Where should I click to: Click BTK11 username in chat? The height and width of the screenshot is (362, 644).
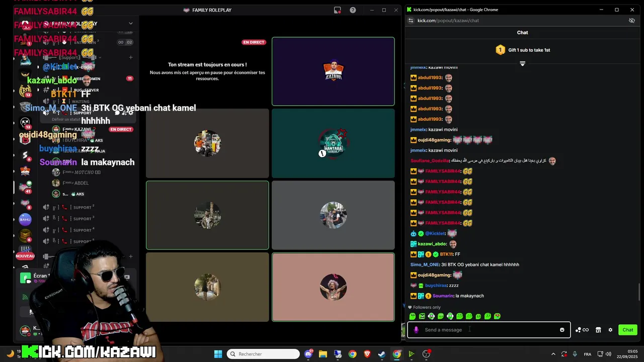tap(446, 254)
